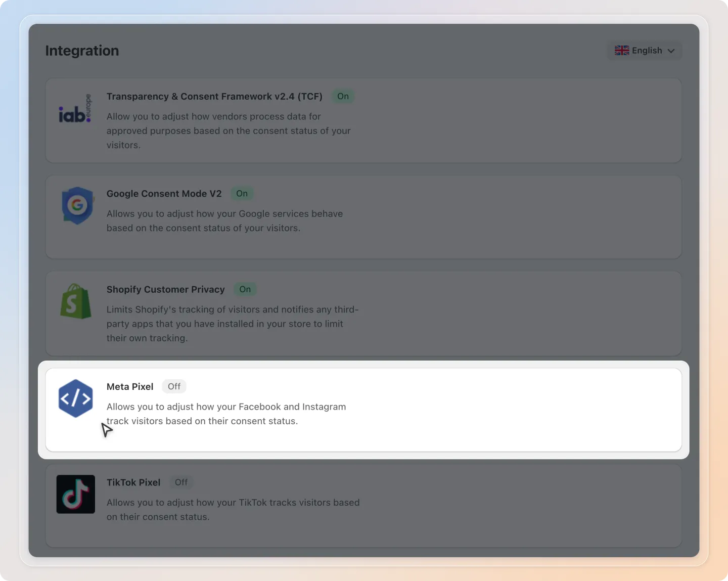The image size is (728, 581).
Task: Click description 'Allows you to adjust how your TikTok tracks'
Action: coord(233,510)
